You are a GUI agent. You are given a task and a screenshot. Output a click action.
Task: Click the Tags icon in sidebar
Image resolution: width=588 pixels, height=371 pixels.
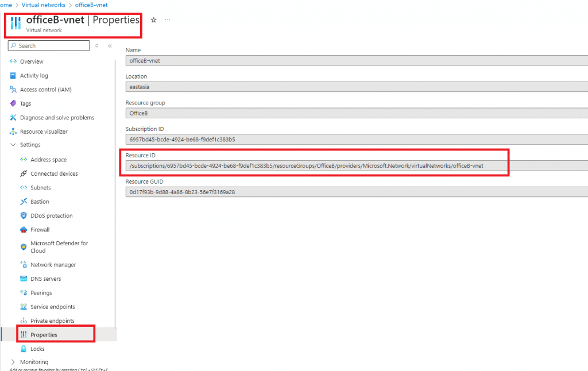pyautogui.click(x=13, y=103)
